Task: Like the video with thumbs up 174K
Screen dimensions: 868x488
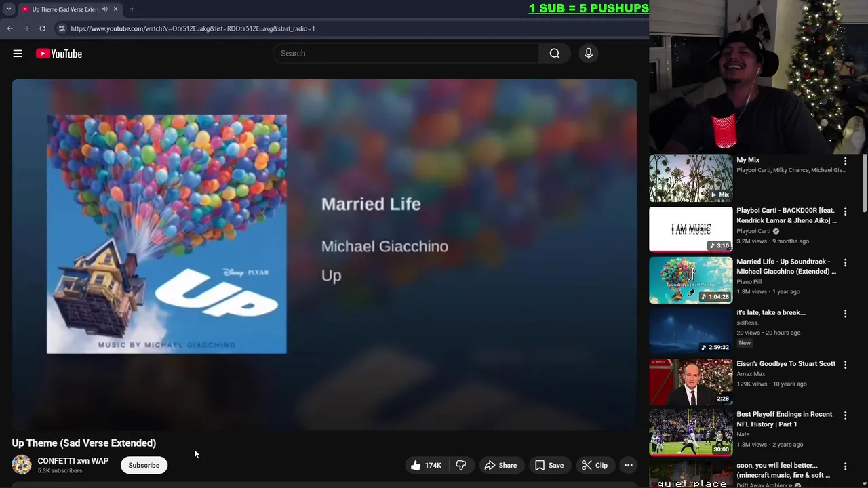Action: [x=425, y=465]
